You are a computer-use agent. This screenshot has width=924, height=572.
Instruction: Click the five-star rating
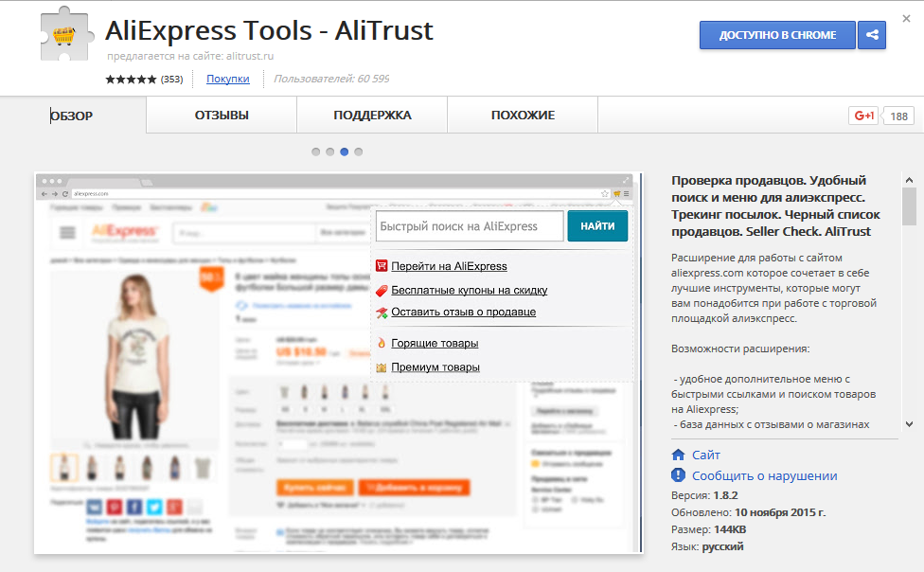pos(131,79)
